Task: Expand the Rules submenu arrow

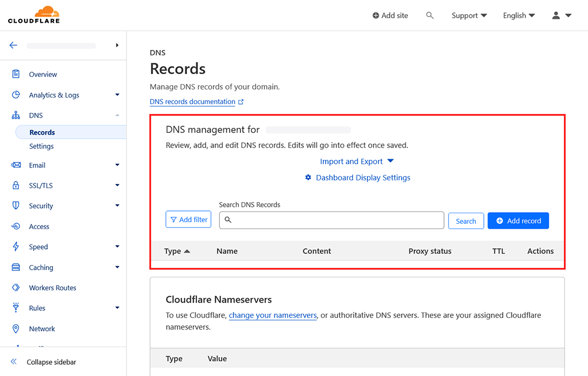Action: (x=118, y=308)
